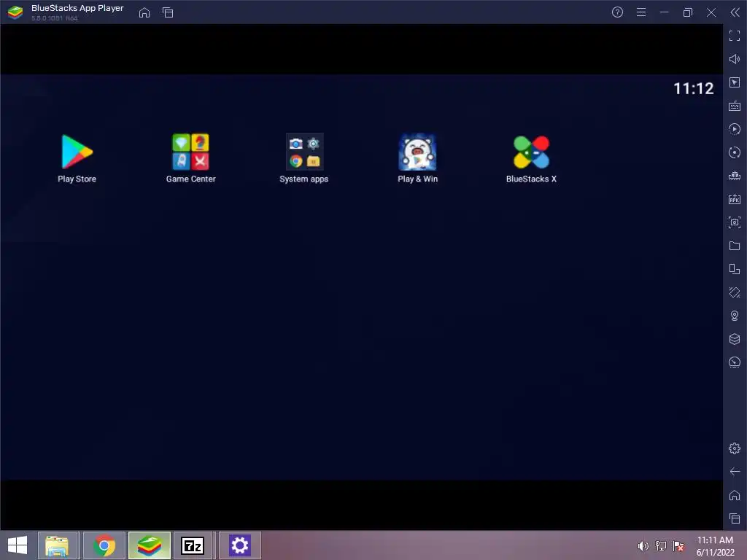
Task: Click the shake device sidebar icon
Action: (735, 292)
